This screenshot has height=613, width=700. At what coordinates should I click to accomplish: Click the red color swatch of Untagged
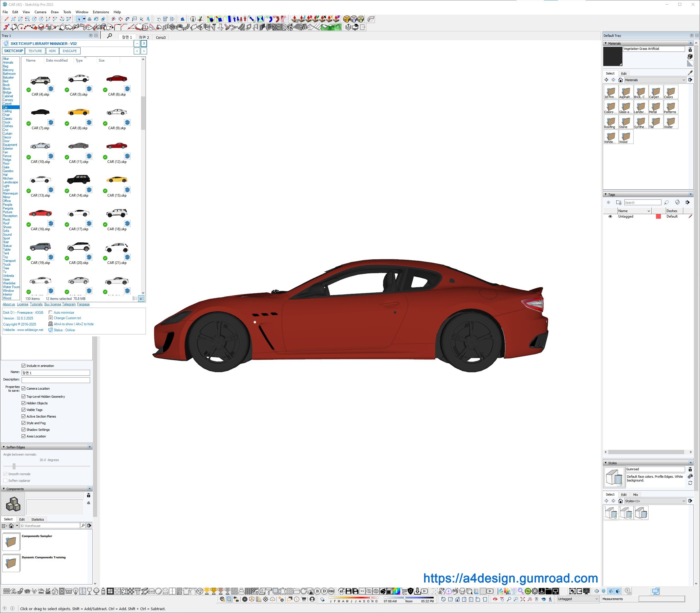658,216
